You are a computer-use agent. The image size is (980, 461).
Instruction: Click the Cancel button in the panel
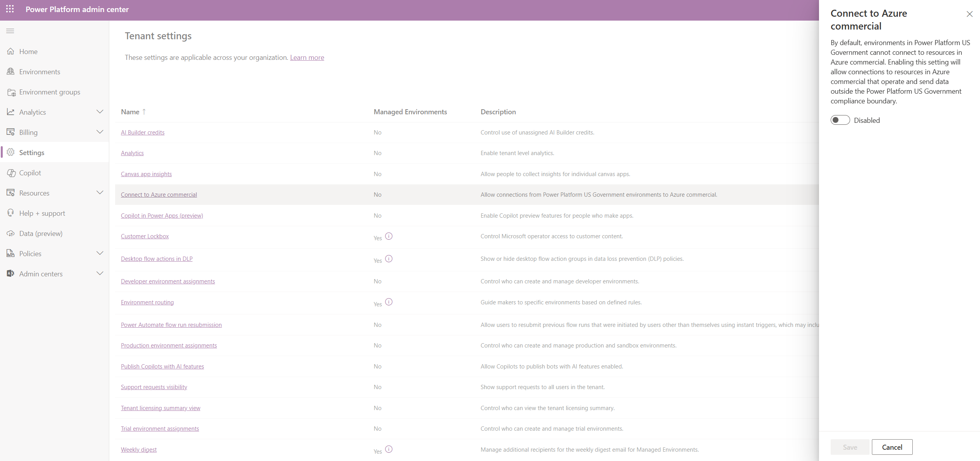[892, 447]
